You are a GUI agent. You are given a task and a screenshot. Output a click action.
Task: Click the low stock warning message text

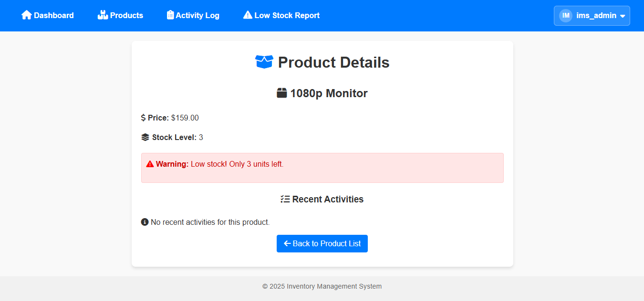click(237, 164)
